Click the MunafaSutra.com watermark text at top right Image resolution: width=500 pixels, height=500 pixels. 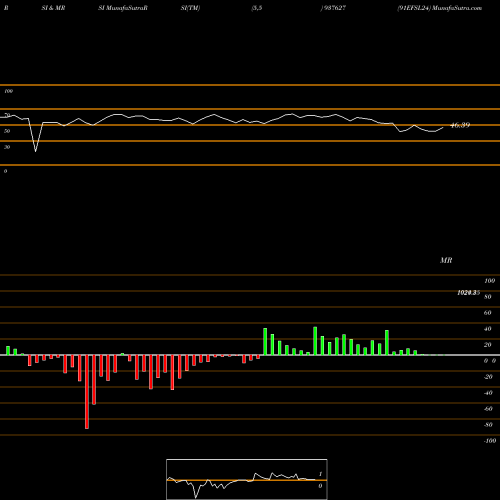[457, 8]
